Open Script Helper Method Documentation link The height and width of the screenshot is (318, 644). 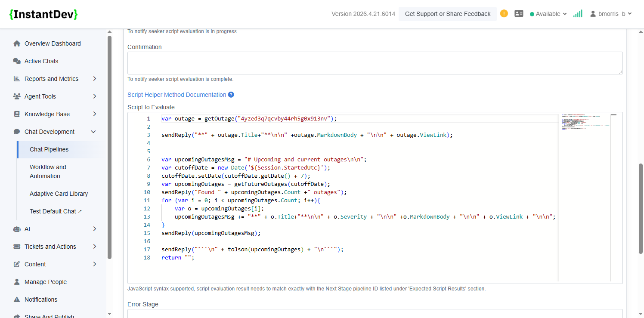click(177, 95)
